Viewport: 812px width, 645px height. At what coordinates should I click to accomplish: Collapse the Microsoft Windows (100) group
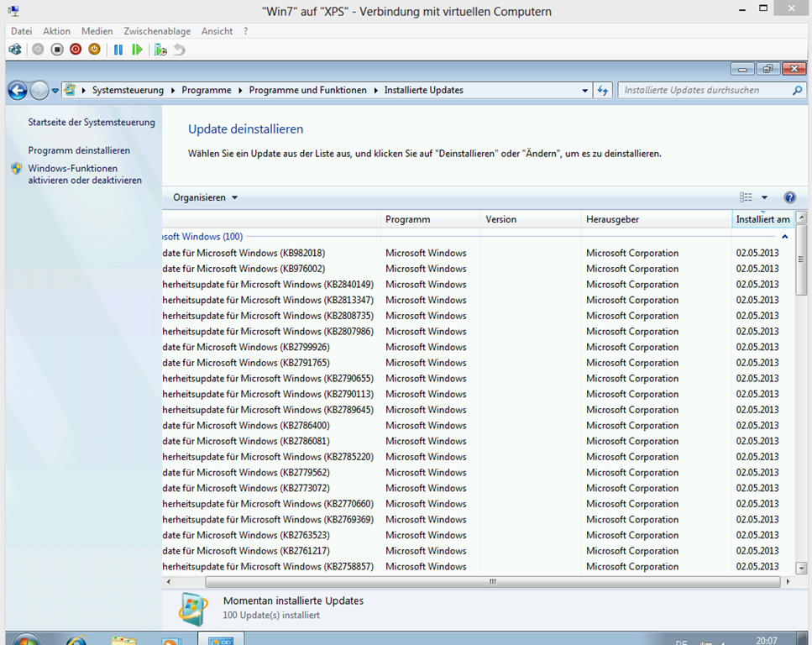click(785, 237)
